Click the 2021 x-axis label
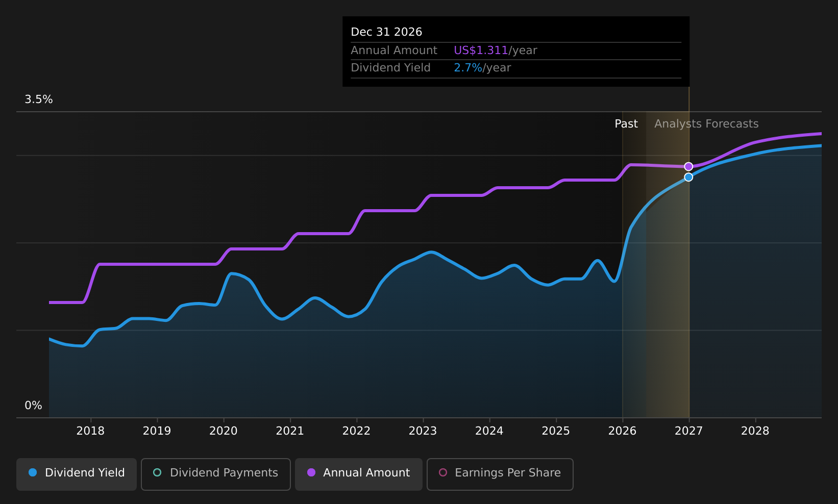This screenshot has width=838, height=504. point(290,431)
